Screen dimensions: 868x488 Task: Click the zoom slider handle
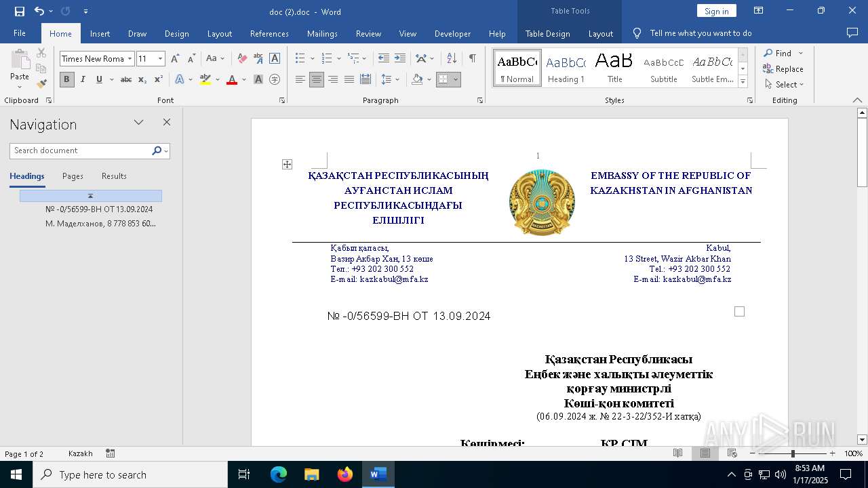[x=793, y=453]
